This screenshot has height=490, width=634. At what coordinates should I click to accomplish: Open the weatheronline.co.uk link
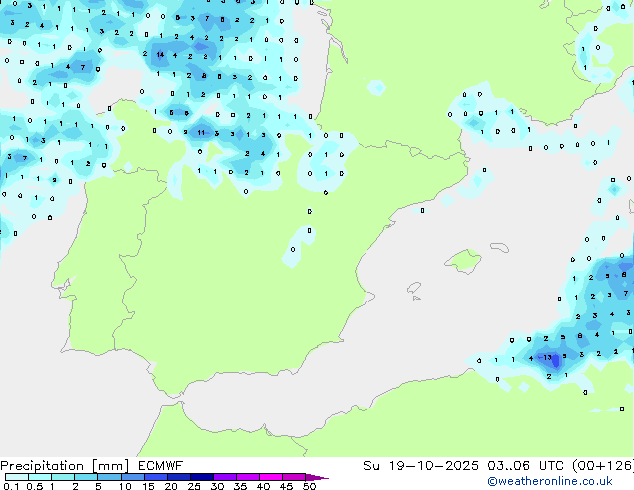tap(550, 481)
